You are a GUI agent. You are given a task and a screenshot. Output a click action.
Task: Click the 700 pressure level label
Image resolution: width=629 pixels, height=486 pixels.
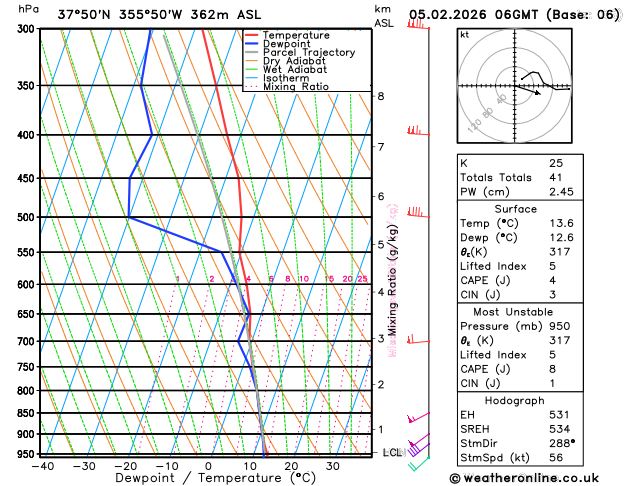click(x=28, y=342)
